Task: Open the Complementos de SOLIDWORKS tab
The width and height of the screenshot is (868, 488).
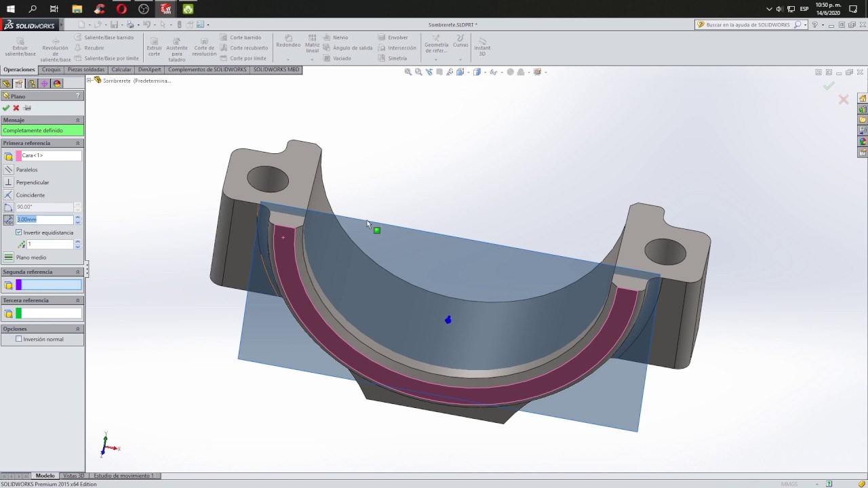Action: pos(208,70)
